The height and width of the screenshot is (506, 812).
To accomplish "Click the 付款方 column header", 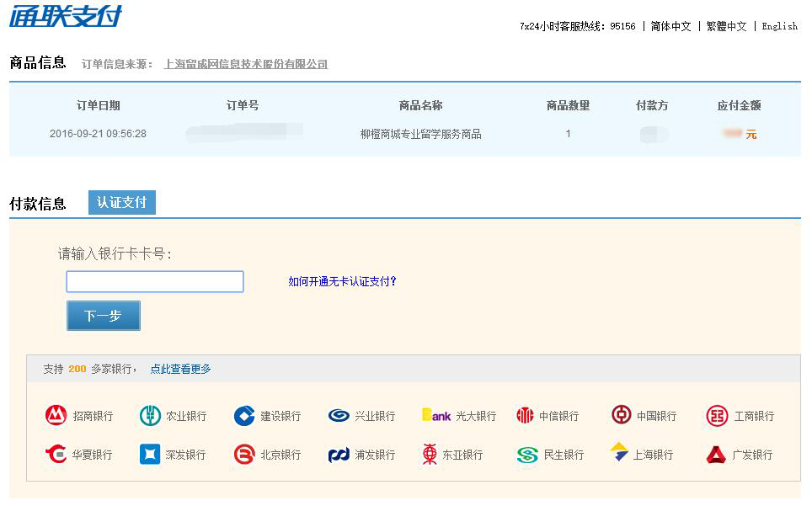I will point(652,105).
